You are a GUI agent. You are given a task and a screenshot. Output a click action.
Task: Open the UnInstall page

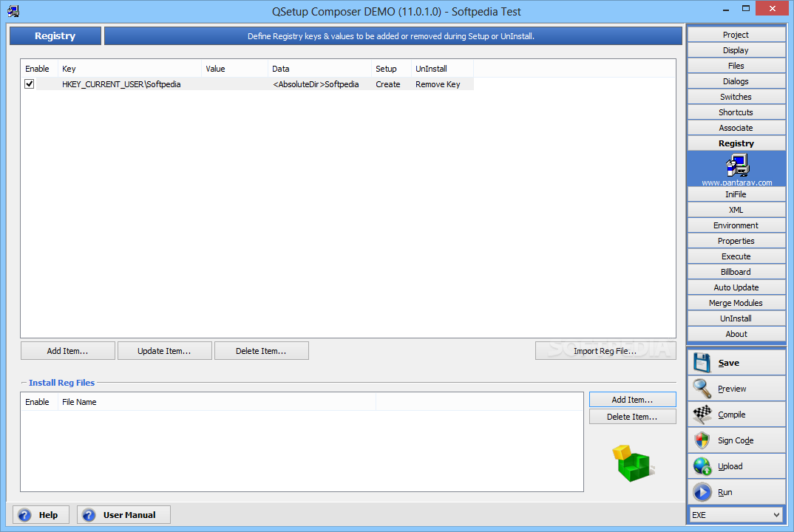(736, 318)
